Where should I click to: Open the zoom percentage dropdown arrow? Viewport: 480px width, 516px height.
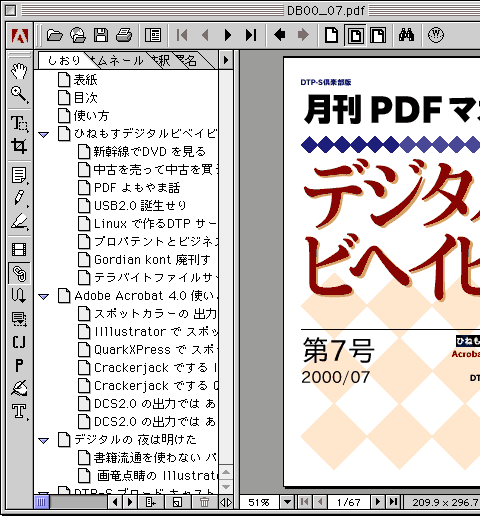coord(287,502)
